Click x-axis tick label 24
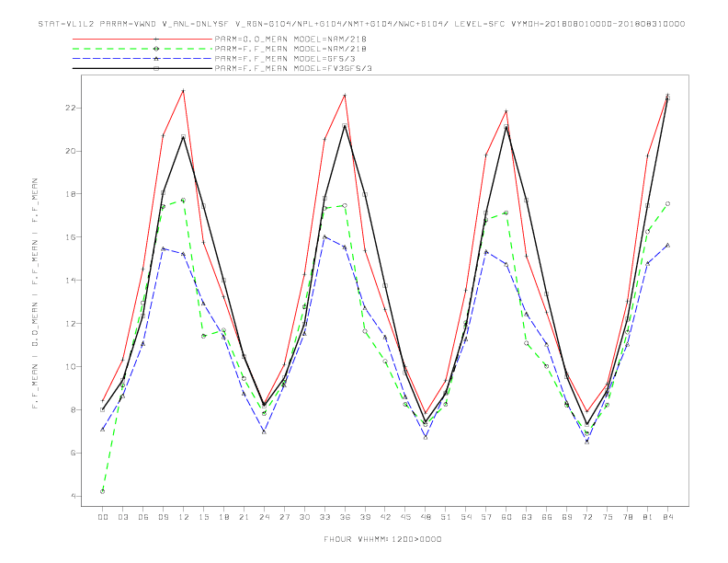This screenshot has height=563, width=728. 264,517
